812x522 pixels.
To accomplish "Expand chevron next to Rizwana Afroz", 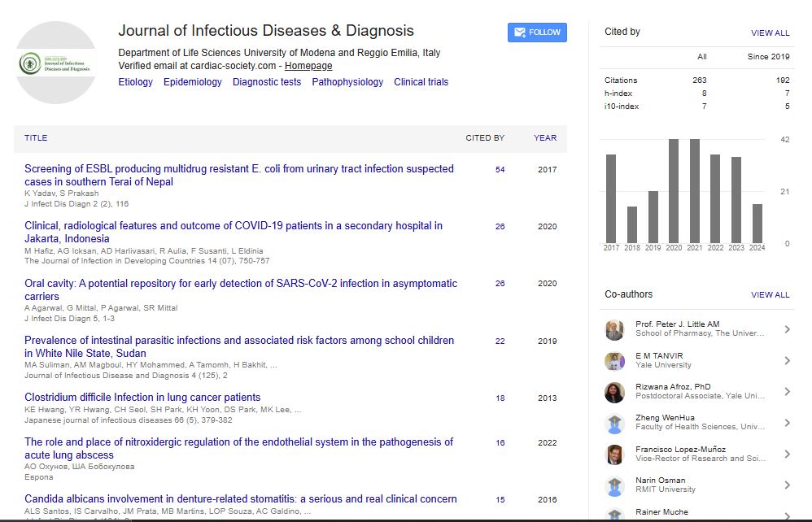I will pos(787,392).
